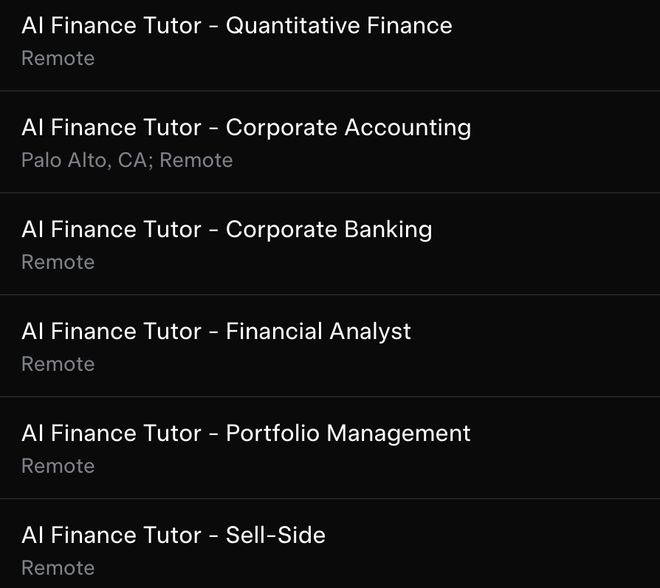Click the Palo Alto, CA; Remote location text
660x588 pixels.
[x=127, y=161]
